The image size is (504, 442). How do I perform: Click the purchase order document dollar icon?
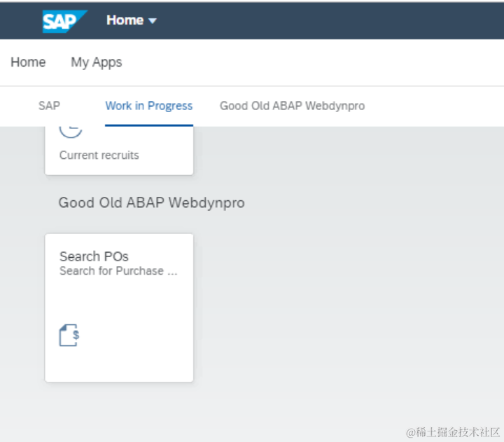[69, 336]
